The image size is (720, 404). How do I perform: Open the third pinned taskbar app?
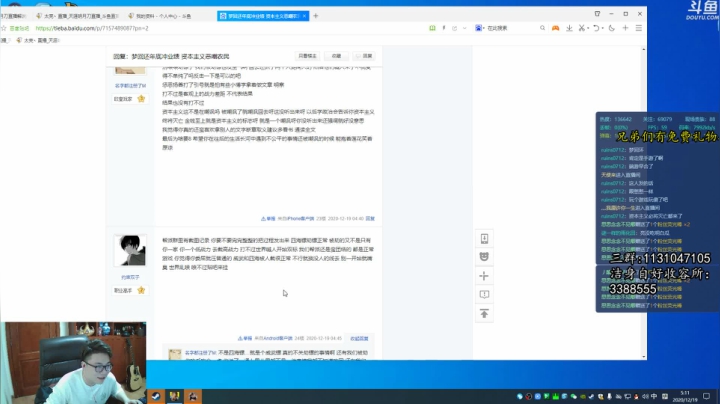pyautogui.click(x=192, y=396)
